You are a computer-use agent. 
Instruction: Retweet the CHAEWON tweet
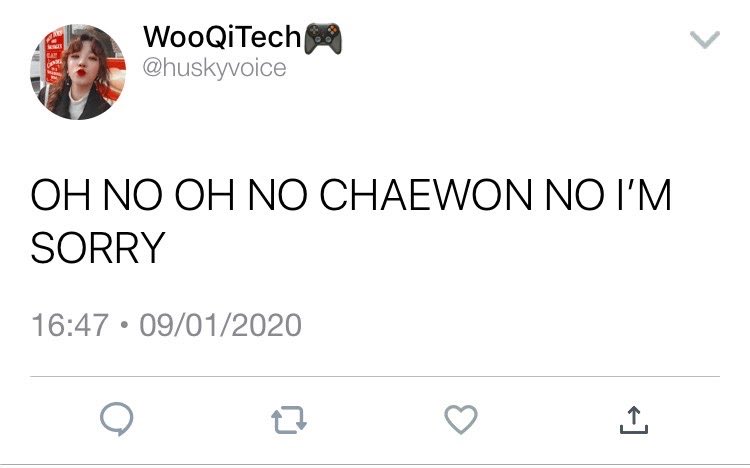[x=289, y=420]
